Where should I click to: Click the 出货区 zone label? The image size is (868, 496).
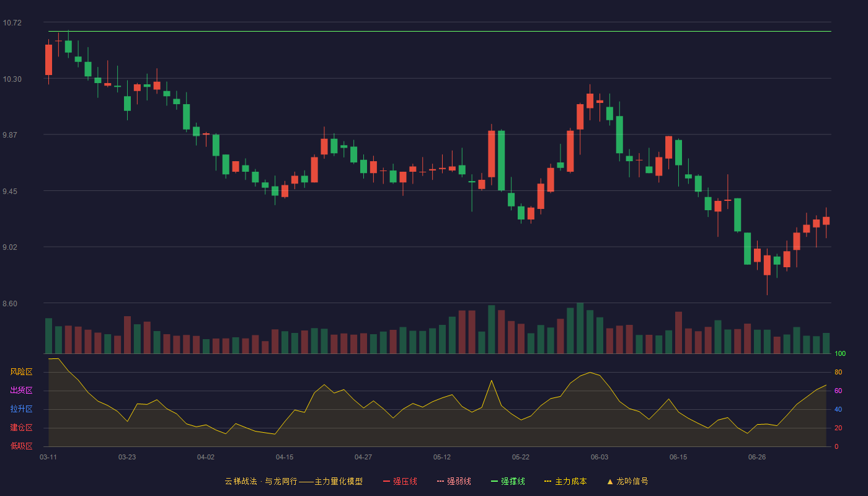(21, 391)
